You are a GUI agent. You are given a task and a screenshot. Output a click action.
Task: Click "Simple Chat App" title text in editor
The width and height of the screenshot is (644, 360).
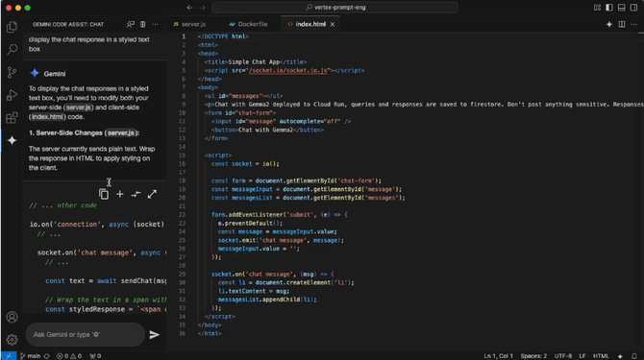click(254, 61)
